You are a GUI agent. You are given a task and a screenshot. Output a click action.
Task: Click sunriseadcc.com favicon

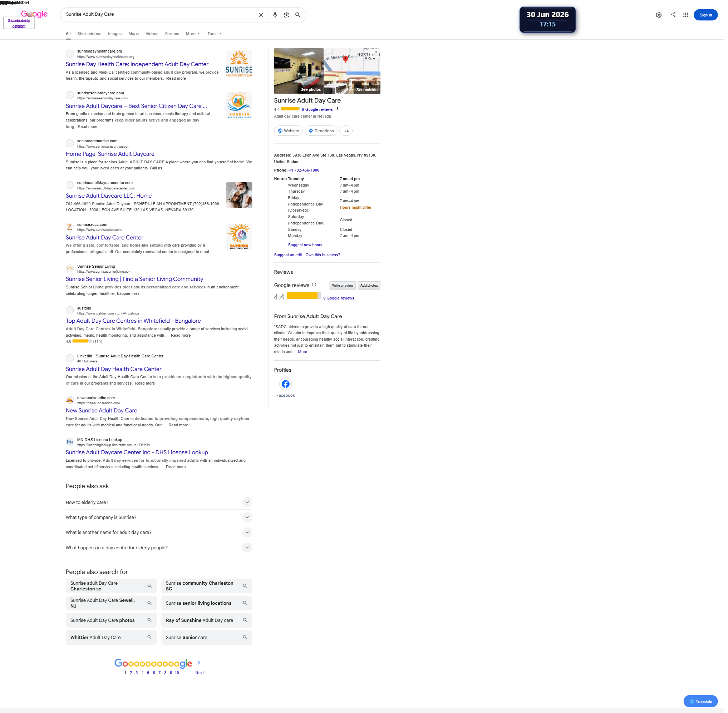70,227
